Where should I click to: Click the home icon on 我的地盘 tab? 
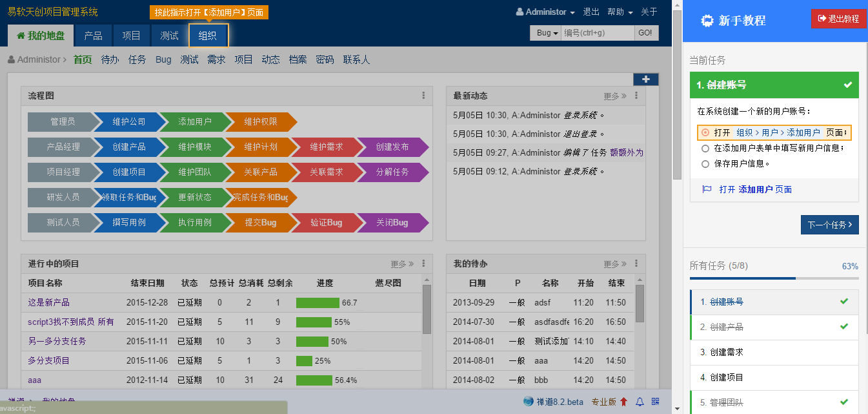click(x=21, y=36)
